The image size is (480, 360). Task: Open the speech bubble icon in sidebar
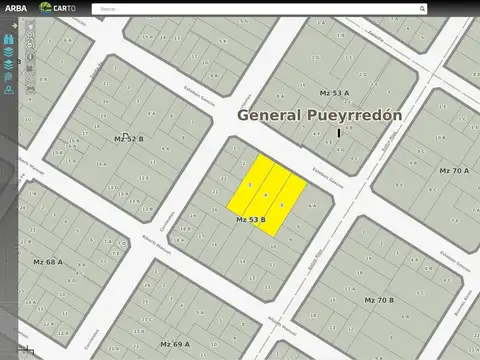(x=9, y=77)
